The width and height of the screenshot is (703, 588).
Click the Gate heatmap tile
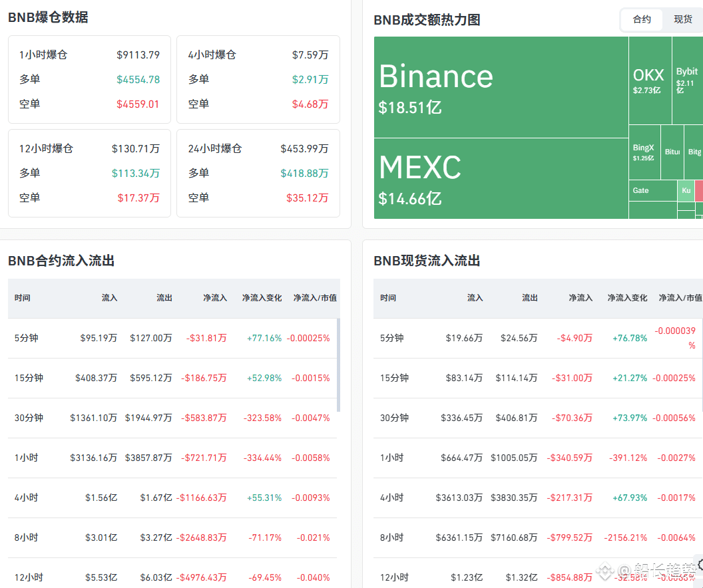[652, 190]
